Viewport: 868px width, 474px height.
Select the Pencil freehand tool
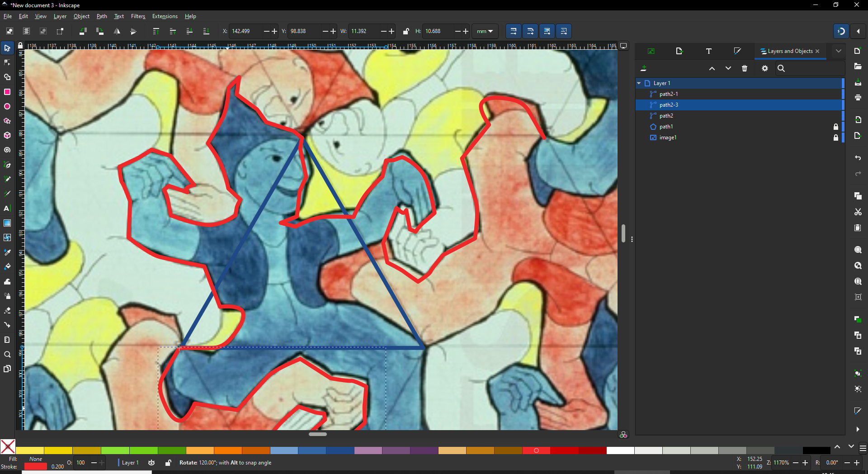pyautogui.click(x=7, y=179)
